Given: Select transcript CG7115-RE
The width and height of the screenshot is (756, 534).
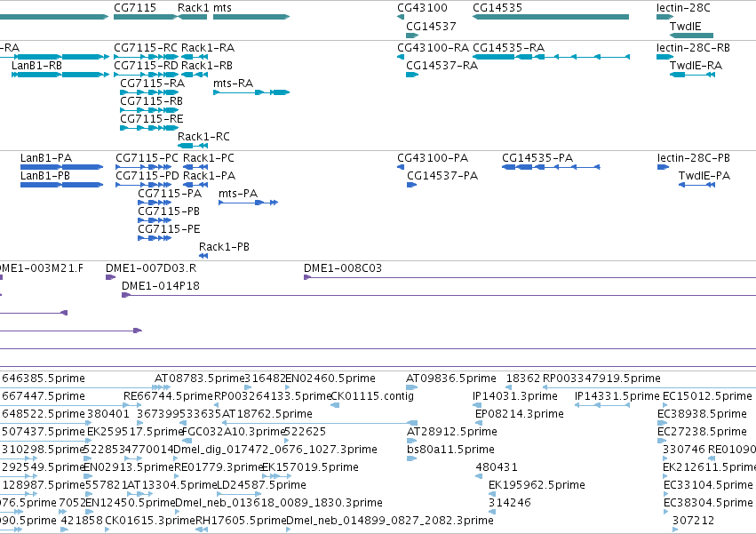Looking at the screenshot, I should pyautogui.click(x=152, y=119).
